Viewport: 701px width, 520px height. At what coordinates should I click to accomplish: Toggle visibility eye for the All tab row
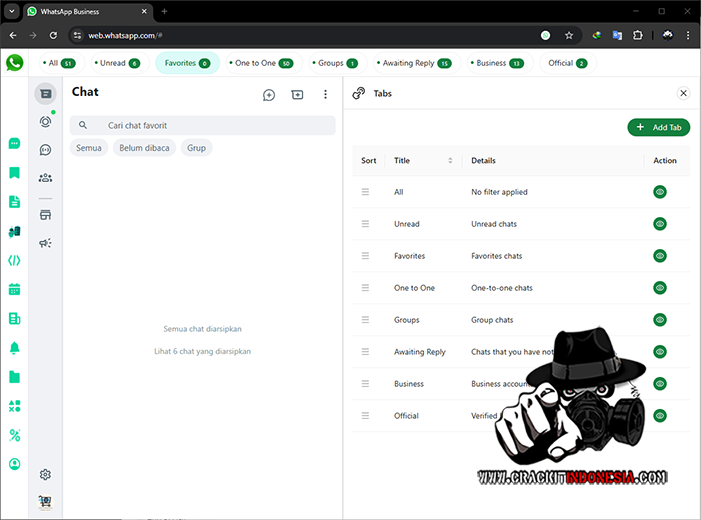click(659, 192)
